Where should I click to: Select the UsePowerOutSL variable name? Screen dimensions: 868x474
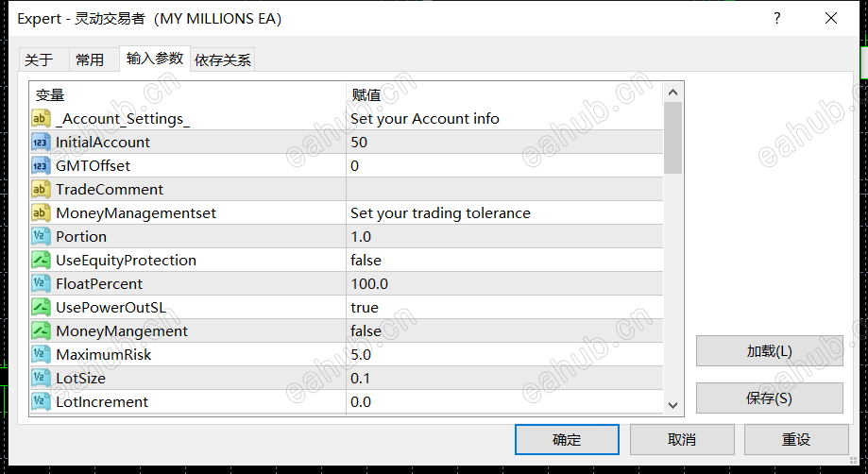pos(111,308)
